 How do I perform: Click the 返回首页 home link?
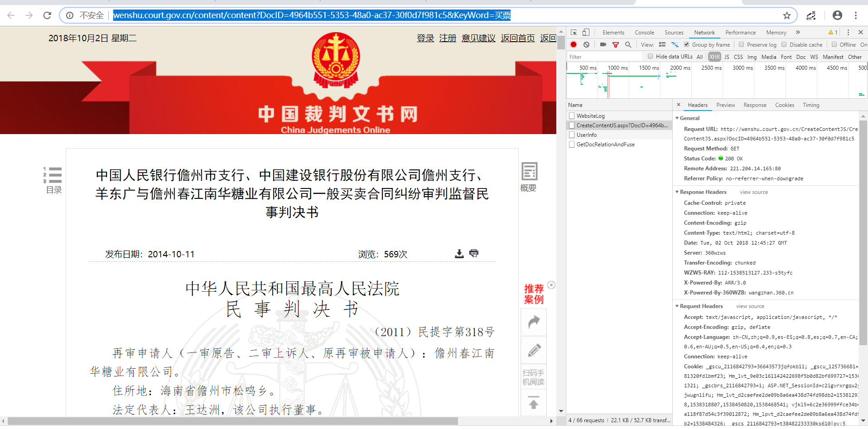(518, 38)
